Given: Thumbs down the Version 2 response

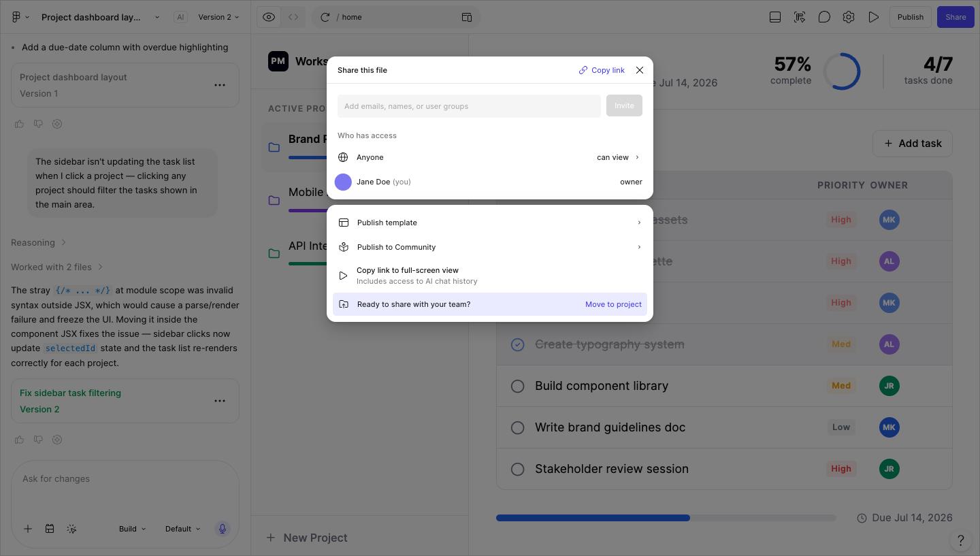Looking at the screenshot, I should (38, 440).
